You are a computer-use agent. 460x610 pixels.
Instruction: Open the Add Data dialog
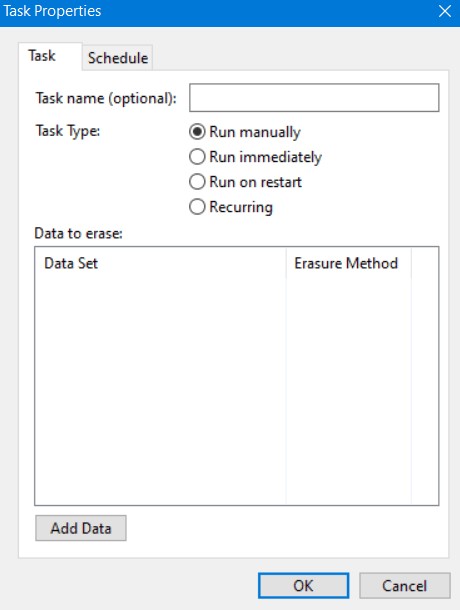[81, 528]
